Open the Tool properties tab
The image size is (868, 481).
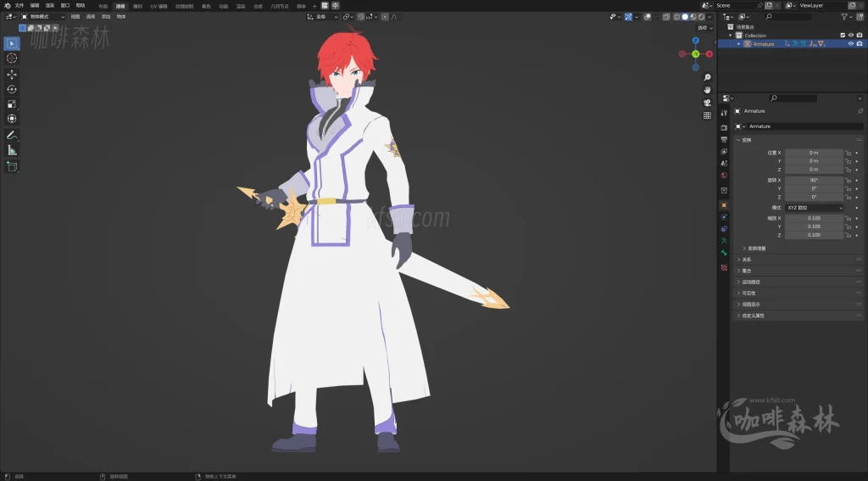[x=724, y=113]
